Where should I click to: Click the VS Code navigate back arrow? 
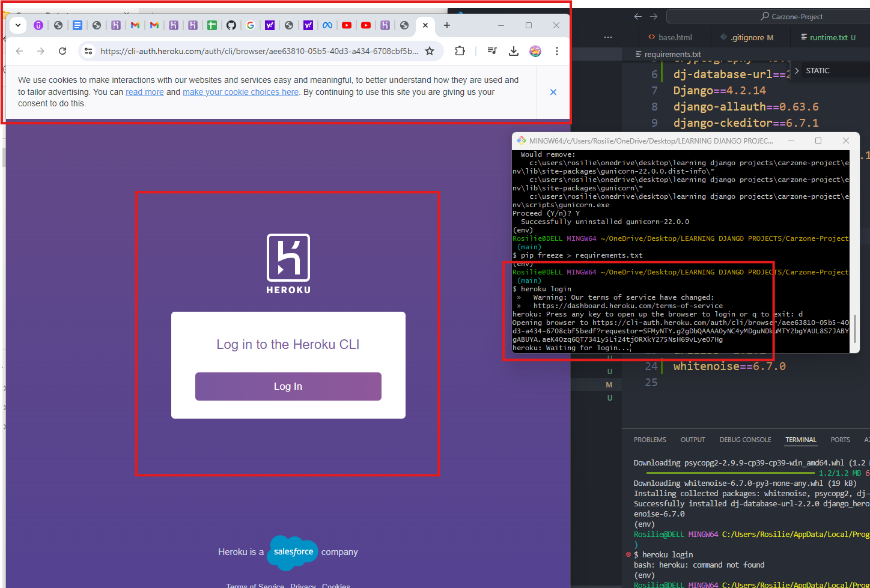tap(638, 16)
